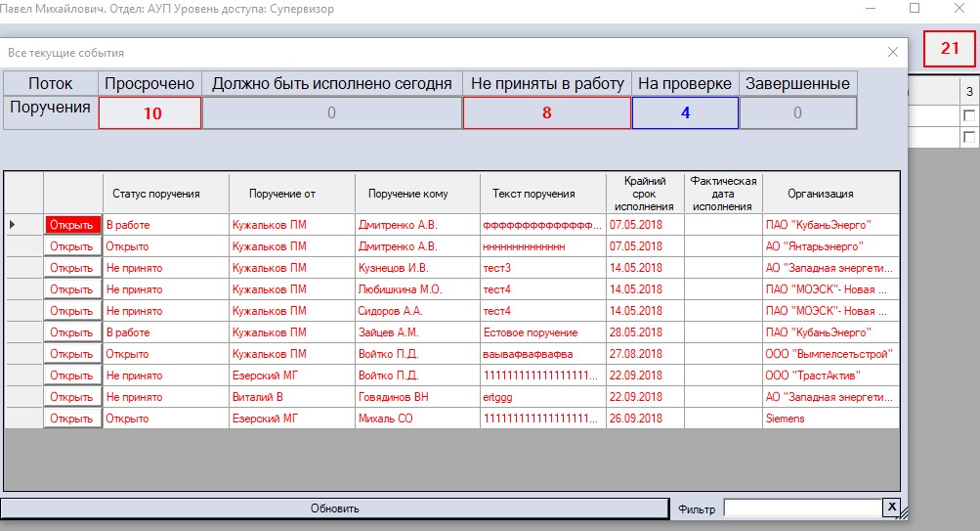This screenshot has width=980, height=531.
Task: Close the 'Все текущие события' dialog
Action: (892, 53)
